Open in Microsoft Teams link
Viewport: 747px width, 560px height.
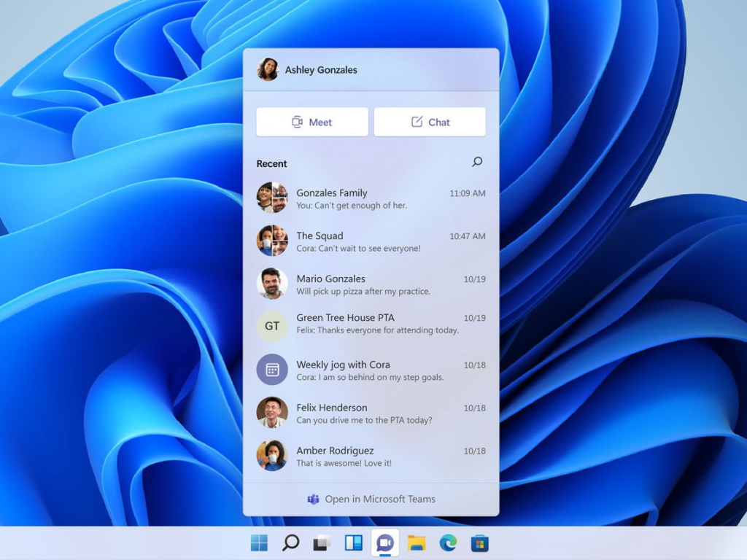[x=371, y=499]
